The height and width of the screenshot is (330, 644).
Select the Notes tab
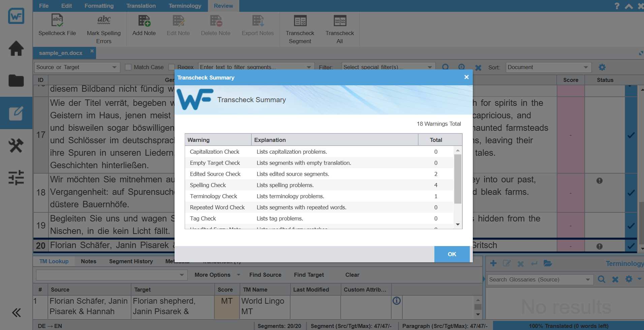(89, 261)
